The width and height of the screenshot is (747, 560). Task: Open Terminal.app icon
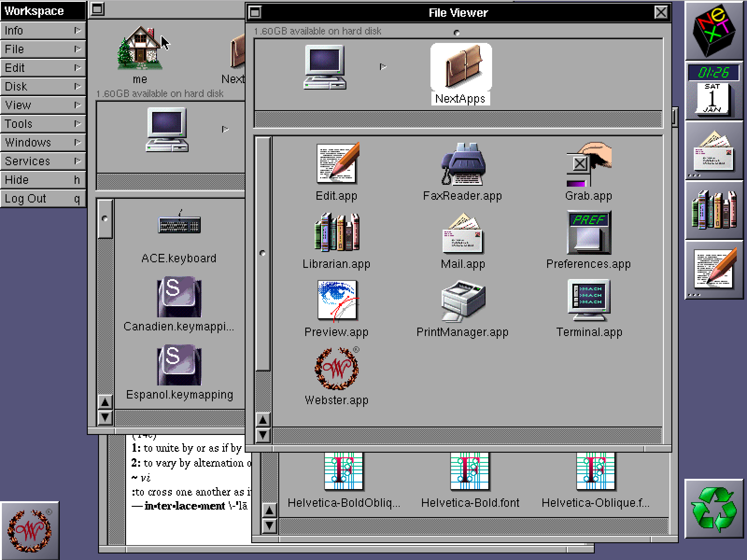point(589,301)
